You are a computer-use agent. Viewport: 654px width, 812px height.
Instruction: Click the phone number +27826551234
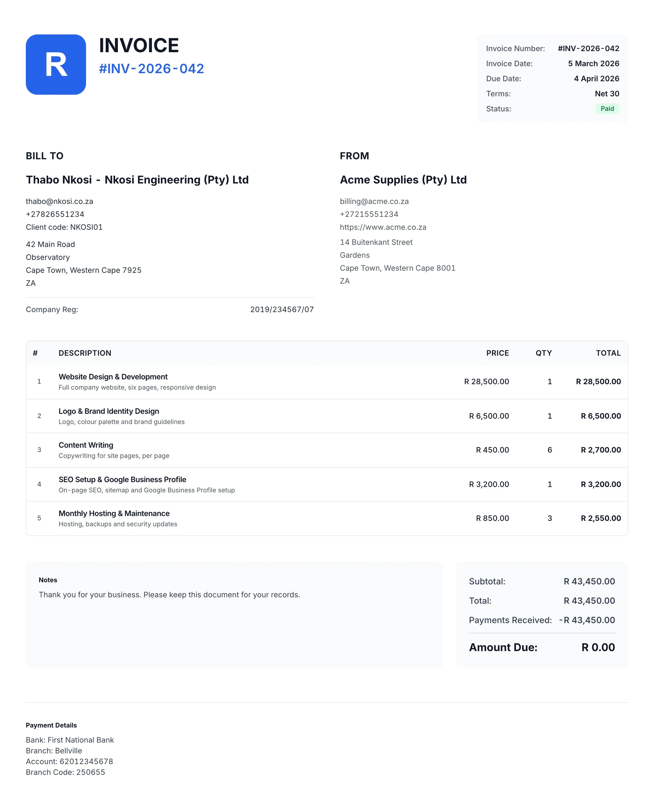pyautogui.click(x=55, y=214)
